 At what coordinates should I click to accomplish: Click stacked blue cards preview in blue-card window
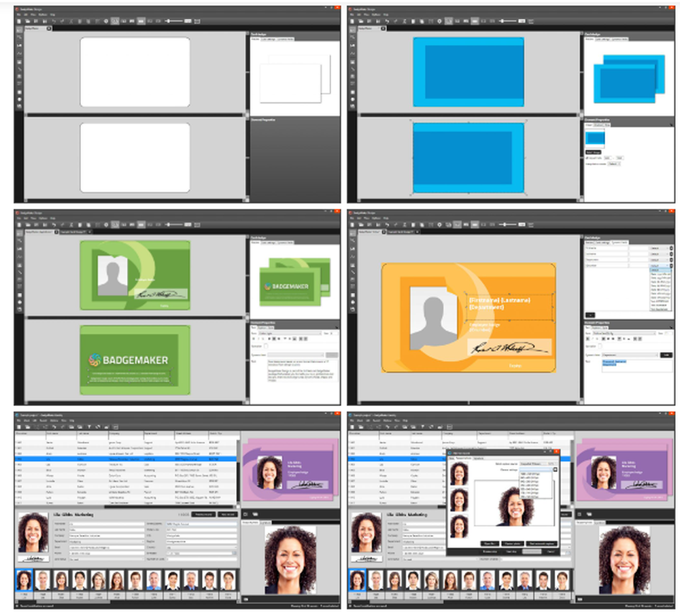tap(629, 79)
